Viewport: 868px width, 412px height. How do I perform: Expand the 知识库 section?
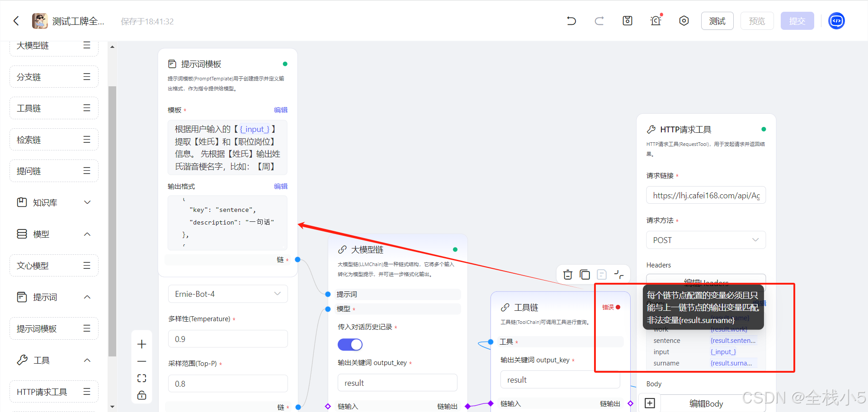click(x=87, y=202)
